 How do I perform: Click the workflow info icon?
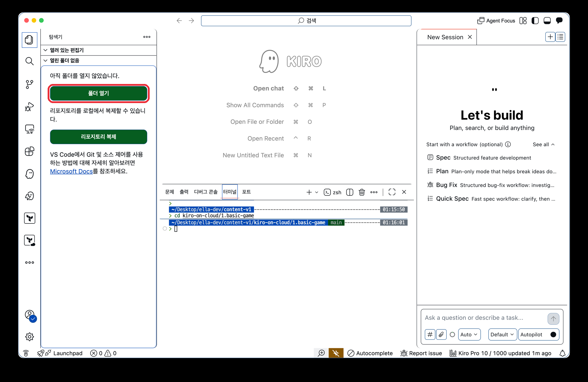click(508, 144)
